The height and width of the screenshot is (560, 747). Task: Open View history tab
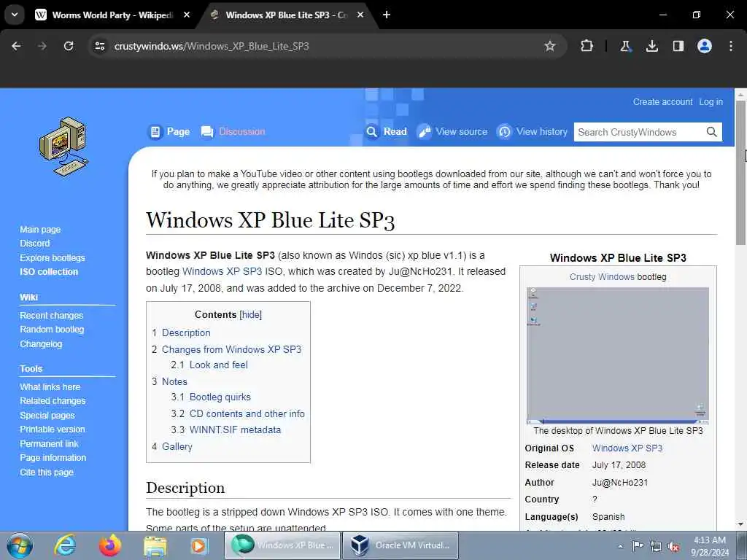coord(532,132)
